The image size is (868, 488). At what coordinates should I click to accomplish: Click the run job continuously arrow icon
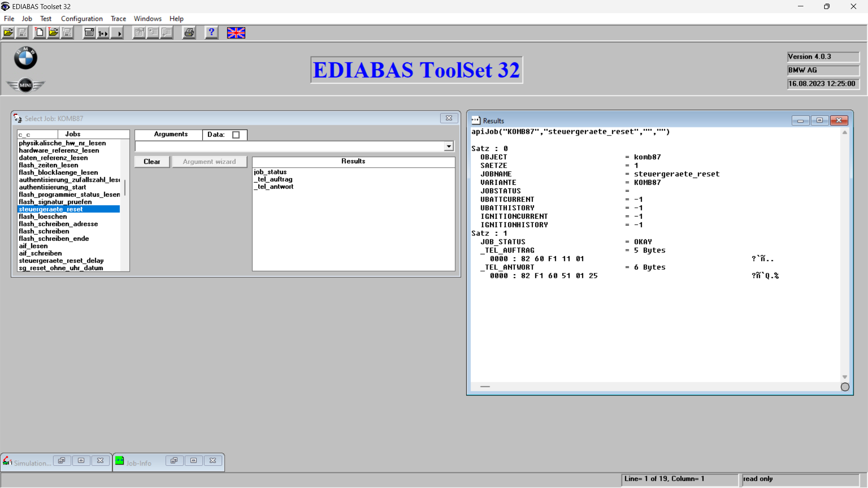pos(117,33)
